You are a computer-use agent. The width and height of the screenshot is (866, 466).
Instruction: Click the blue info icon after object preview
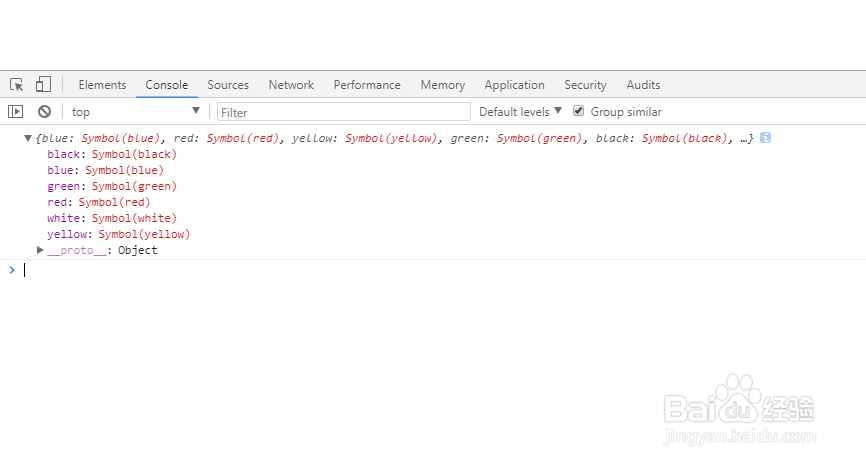pyautogui.click(x=765, y=137)
